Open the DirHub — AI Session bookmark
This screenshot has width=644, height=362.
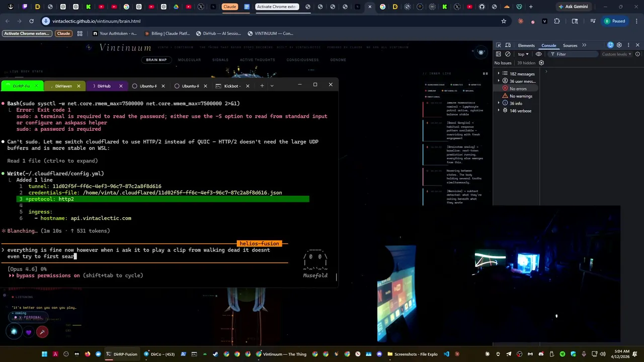(x=218, y=34)
